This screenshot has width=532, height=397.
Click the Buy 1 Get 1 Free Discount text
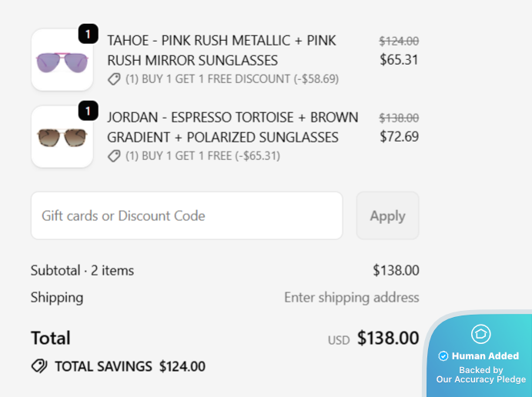[232, 78]
